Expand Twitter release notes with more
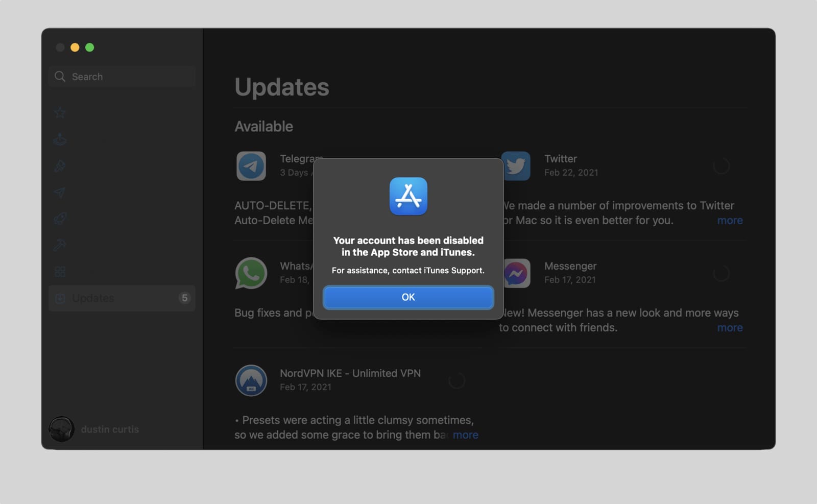817x504 pixels. [730, 221]
